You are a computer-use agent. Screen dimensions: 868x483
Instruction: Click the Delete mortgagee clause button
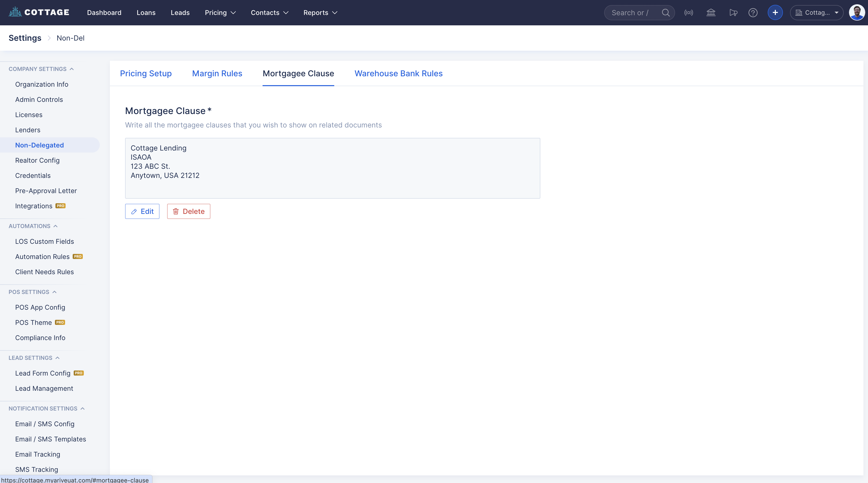(188, 211)
